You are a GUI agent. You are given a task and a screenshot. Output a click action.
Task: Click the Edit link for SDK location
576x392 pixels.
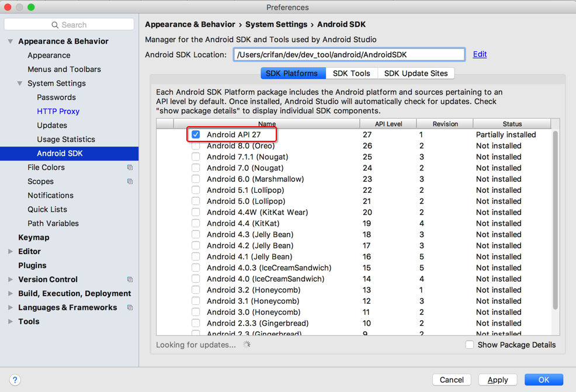480,54
